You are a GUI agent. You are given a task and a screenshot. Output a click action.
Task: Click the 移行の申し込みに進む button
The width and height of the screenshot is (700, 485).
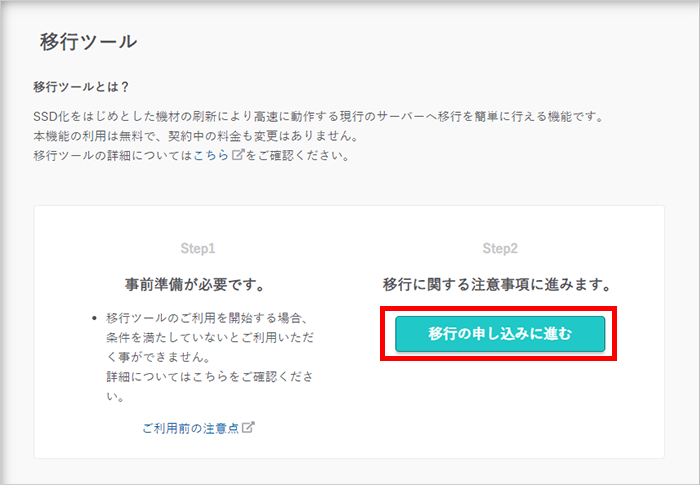[500, 334]
